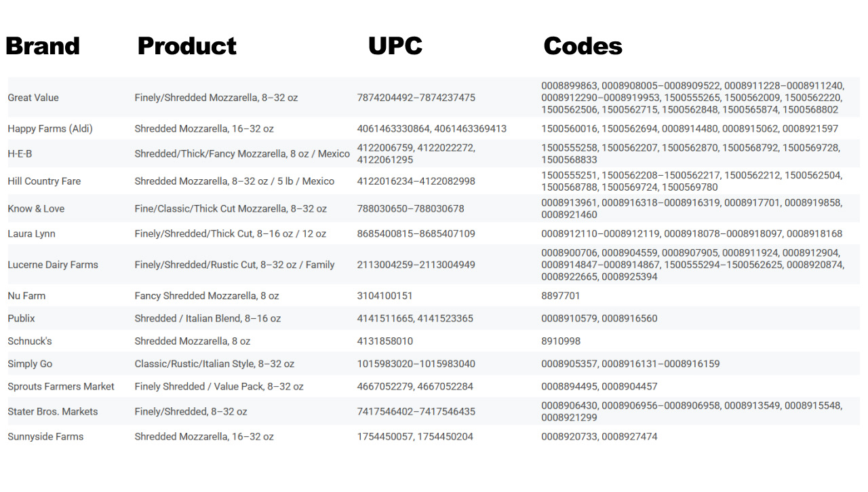Select the Happy Farms (Aldi) row

click(434, 129)
